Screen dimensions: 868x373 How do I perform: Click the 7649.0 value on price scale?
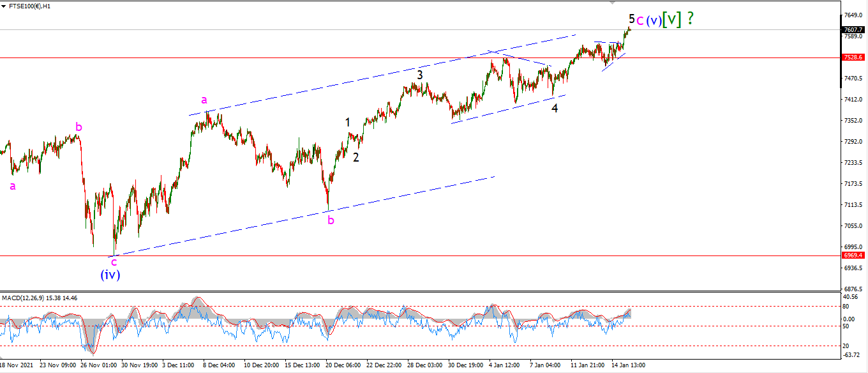point(853,15)
